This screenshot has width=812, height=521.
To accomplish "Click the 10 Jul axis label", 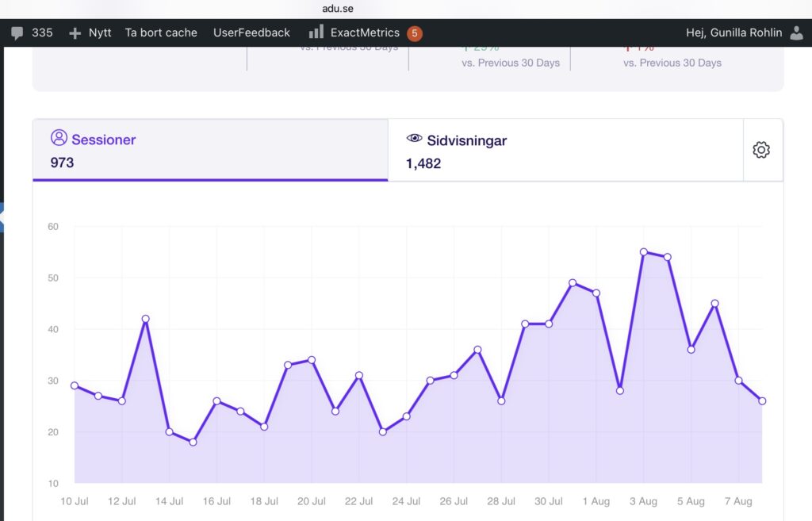I will (x=75, y=501).
